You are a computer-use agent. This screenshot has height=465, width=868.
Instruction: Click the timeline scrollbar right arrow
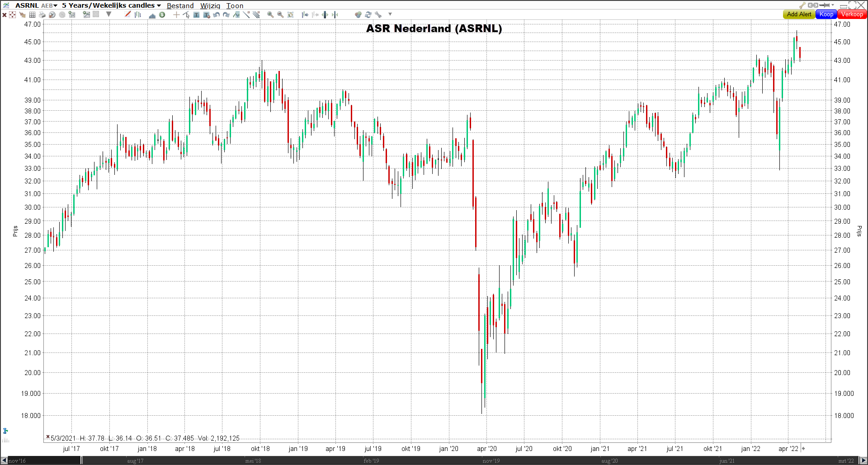click(863, 460)
